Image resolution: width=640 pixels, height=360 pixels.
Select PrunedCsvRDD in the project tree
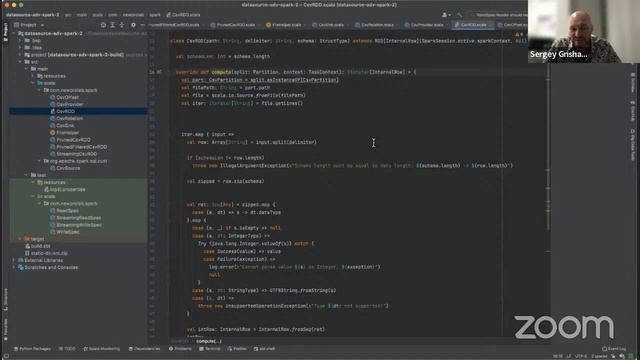73,140
